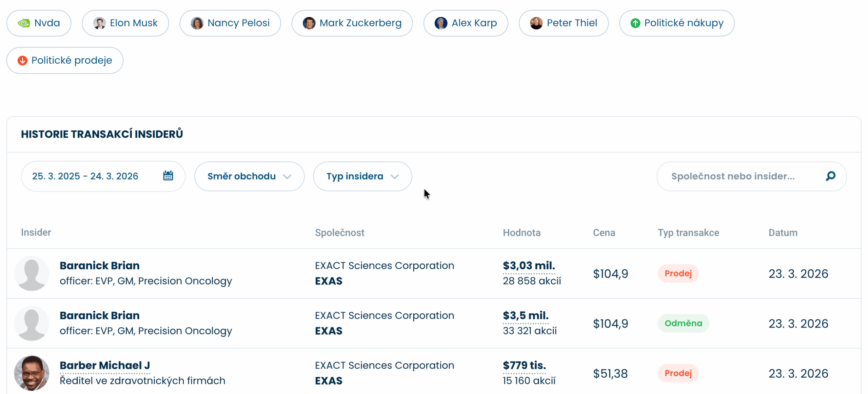Click Barber Michael J's profile photo
Viewport: 868px width, 394px height.
[32, 373]
